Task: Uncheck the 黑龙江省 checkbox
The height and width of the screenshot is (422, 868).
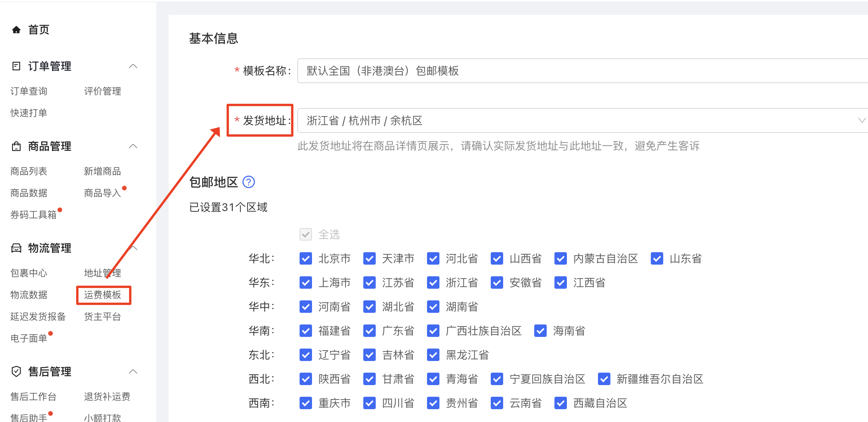Action: tap(433, 355)
